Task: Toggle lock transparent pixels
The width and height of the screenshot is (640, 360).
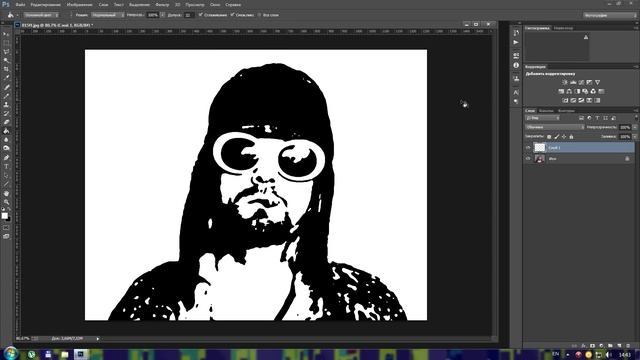Action: coord(549,137)
